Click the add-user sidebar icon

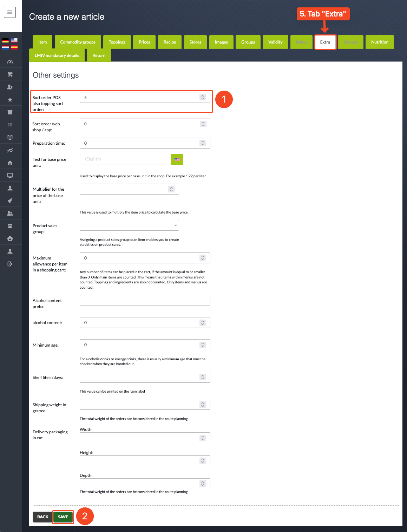pos(10,87)
